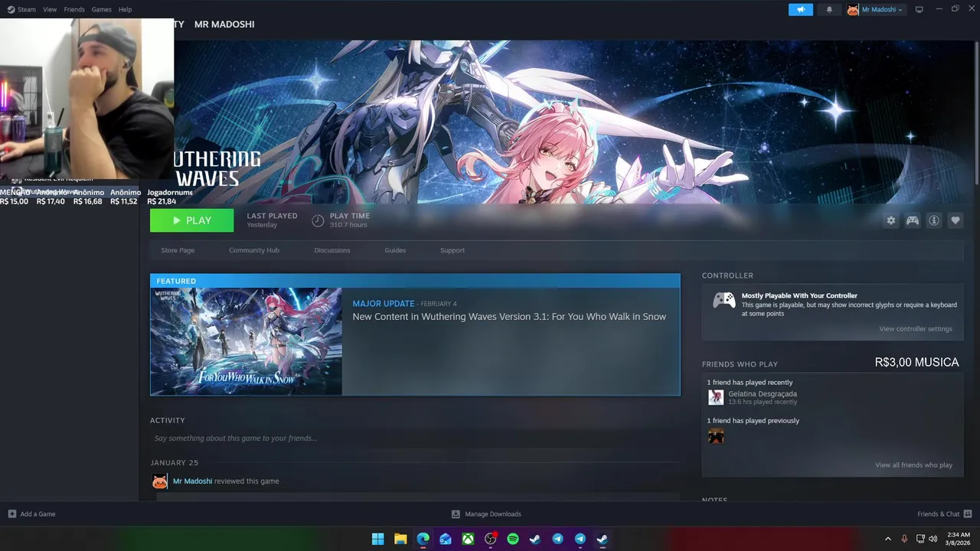
Task: Click the activity status input field
Action: click(415, 439)
